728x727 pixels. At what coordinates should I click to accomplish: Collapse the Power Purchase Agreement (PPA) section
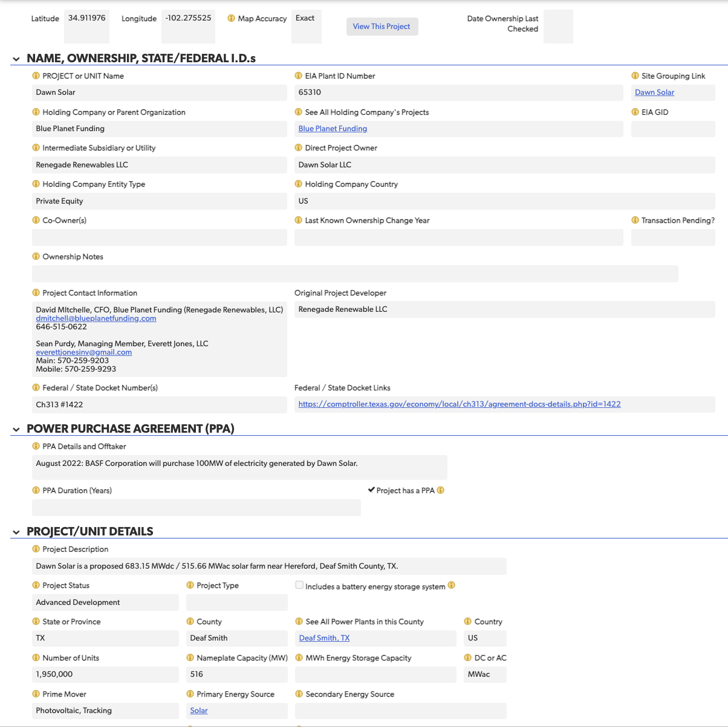tap(16, 429)
